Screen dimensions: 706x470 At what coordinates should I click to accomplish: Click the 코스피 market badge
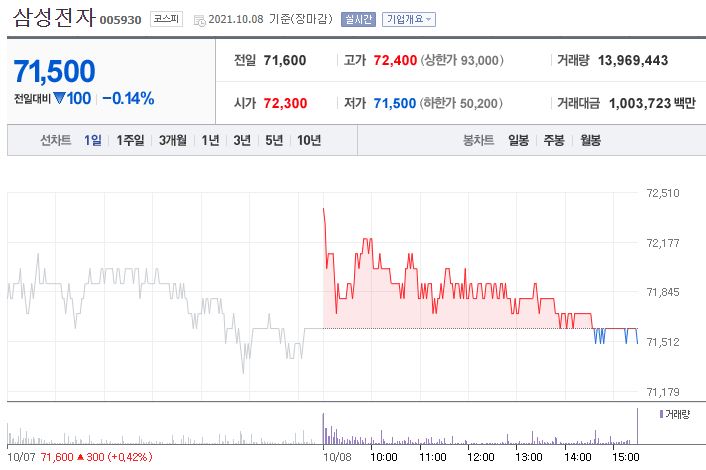pyautogui.click(x=166, y=19)
